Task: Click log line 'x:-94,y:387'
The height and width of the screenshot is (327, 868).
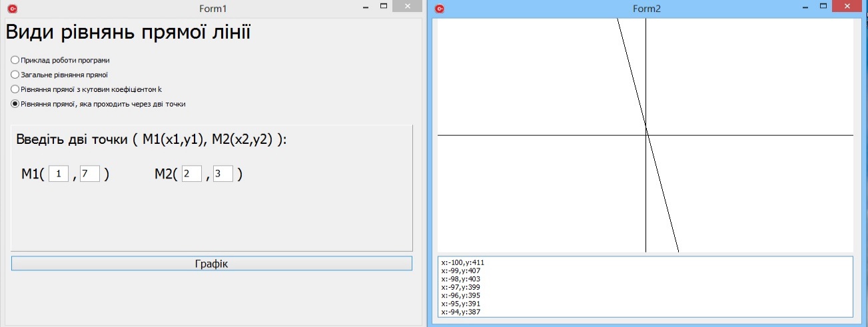Action: [x=461, y=311]
